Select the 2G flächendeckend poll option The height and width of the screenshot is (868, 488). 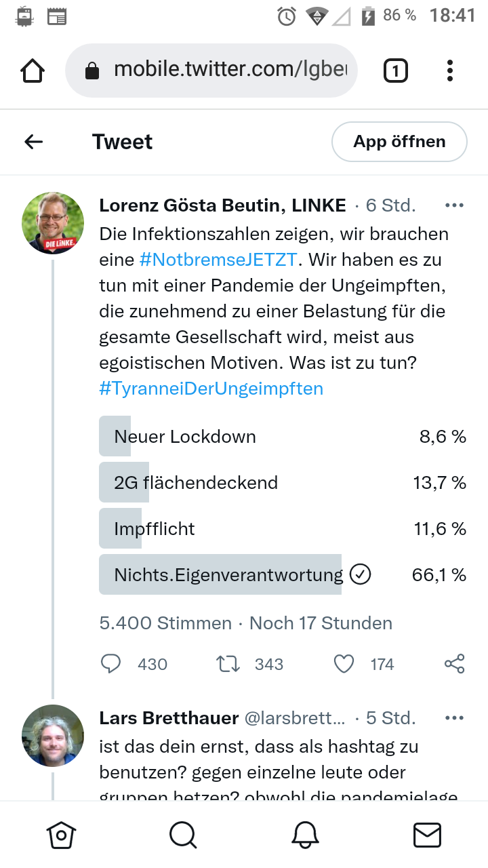click(282, 483)
